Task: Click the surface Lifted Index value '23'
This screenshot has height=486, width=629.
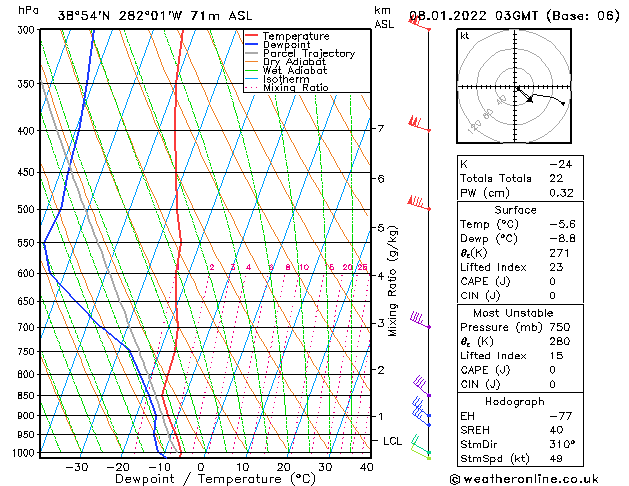Action: click(556, 267)
